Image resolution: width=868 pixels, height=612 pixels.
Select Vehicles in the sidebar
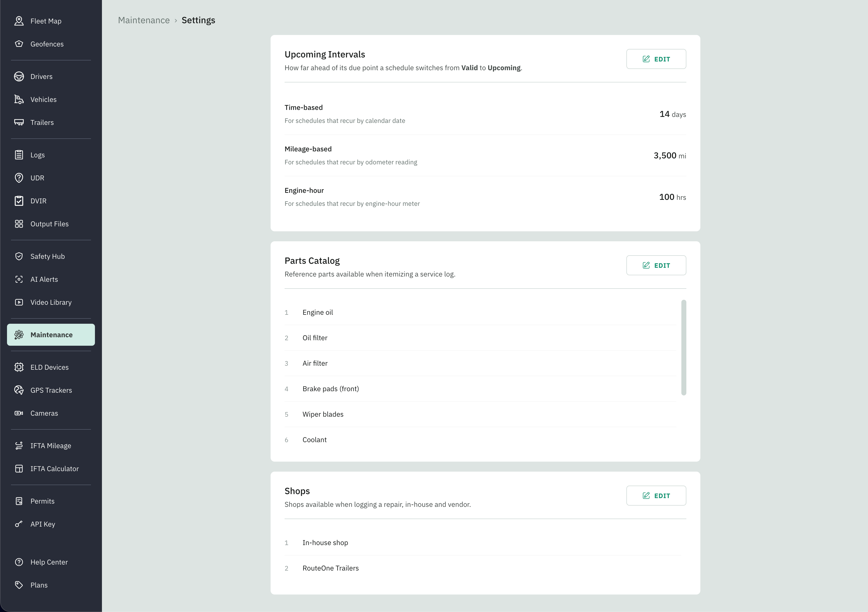(x=51, y=99)
